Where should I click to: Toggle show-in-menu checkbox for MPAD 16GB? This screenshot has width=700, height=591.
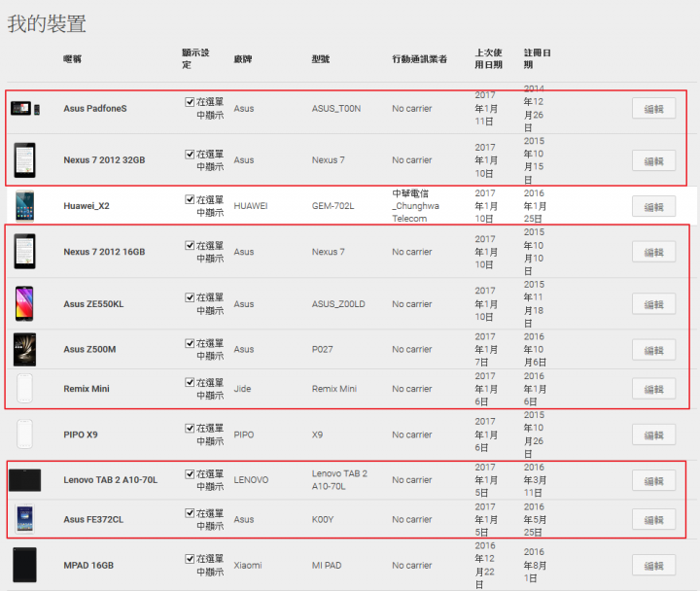tap(190, 559)
